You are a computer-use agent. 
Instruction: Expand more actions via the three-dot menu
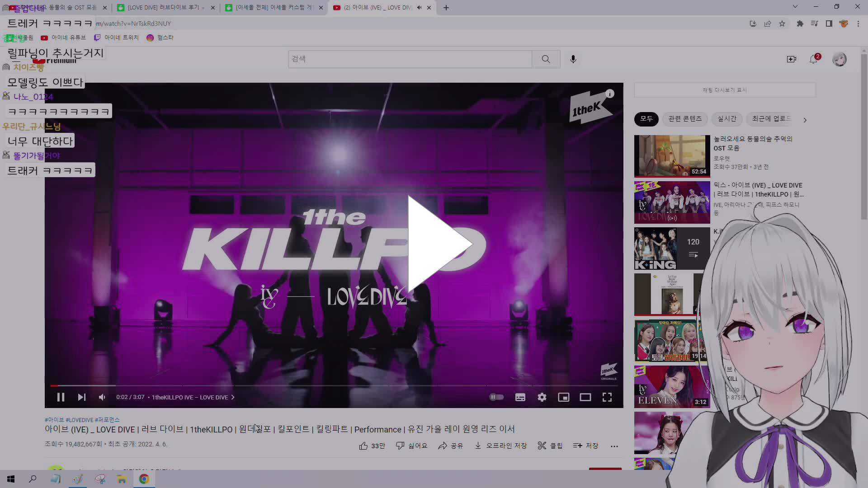[614, 446]
